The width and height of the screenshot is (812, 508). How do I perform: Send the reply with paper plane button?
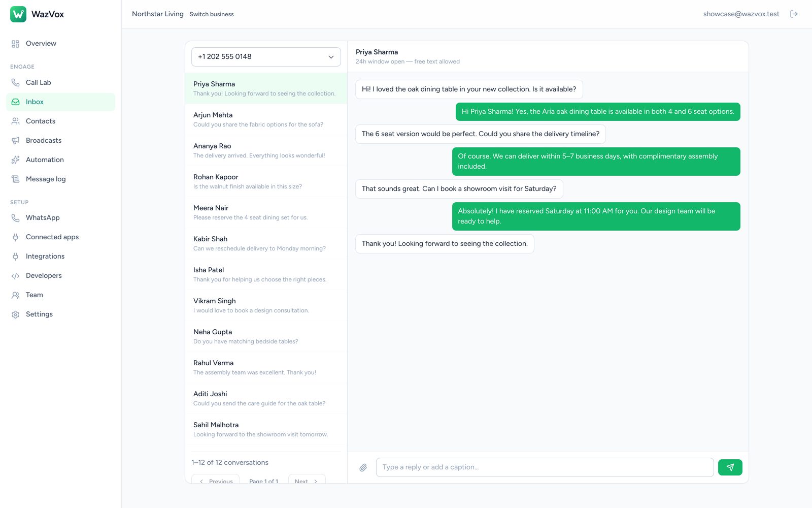(x=730, y=467)
